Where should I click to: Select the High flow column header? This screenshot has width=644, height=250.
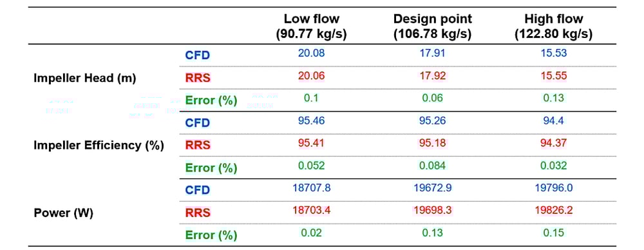click(x=553, y=26)
